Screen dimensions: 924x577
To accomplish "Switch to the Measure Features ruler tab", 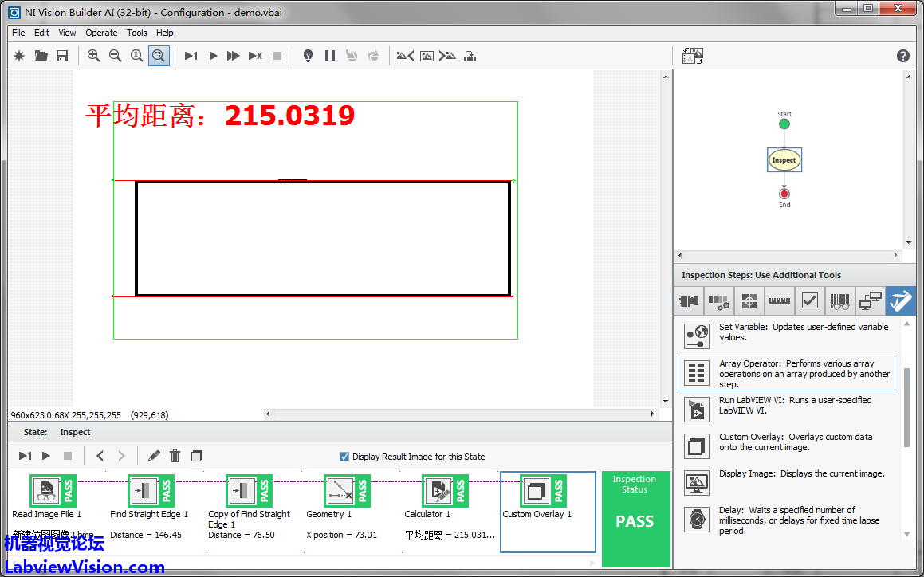I will click(778, 301).
